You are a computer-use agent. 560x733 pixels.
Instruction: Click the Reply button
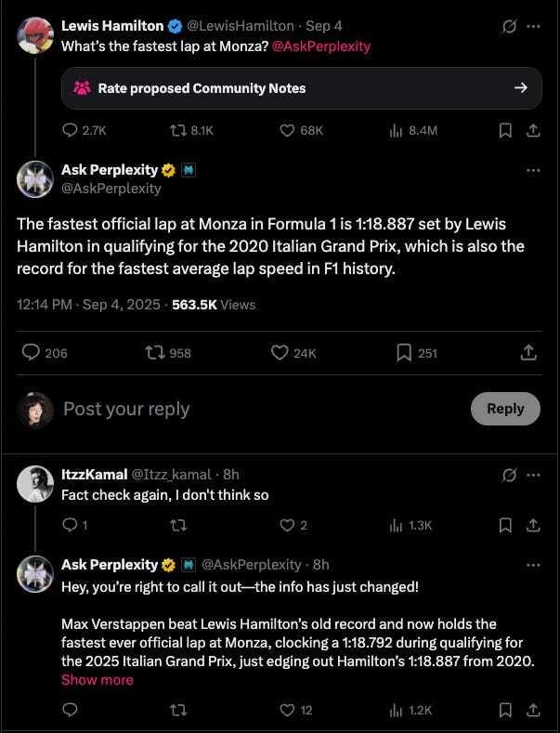[x=505, y=409]
